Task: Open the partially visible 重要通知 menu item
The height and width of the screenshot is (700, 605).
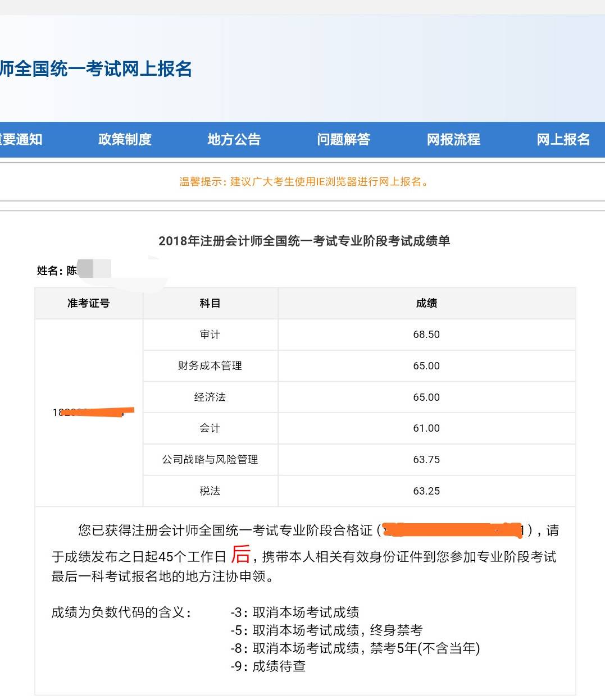Action: click(21, 139)
